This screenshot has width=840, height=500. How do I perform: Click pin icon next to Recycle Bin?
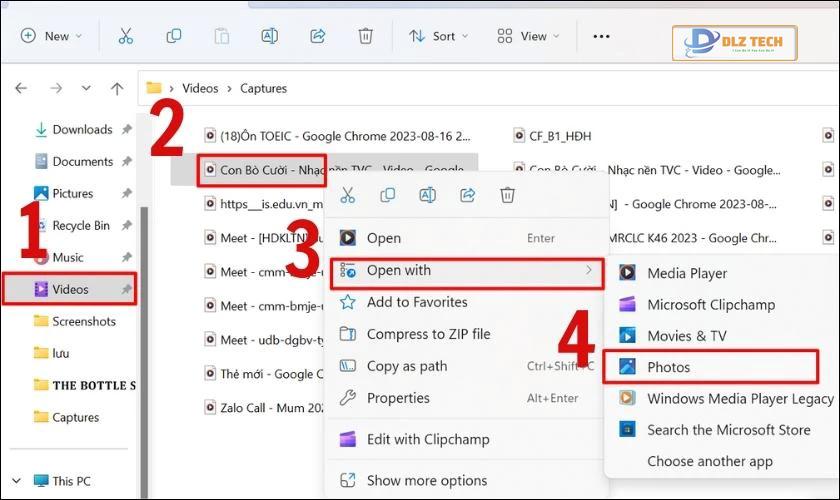[x=126, y=226]
